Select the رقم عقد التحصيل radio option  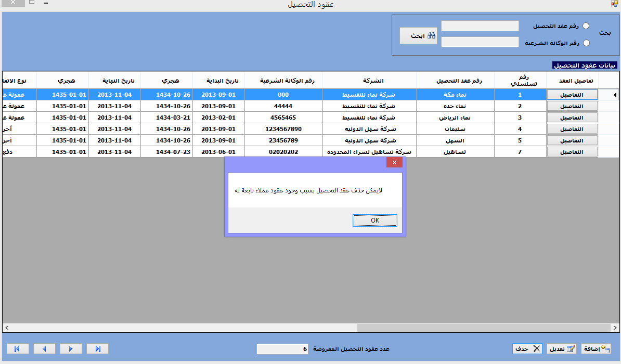586,26
